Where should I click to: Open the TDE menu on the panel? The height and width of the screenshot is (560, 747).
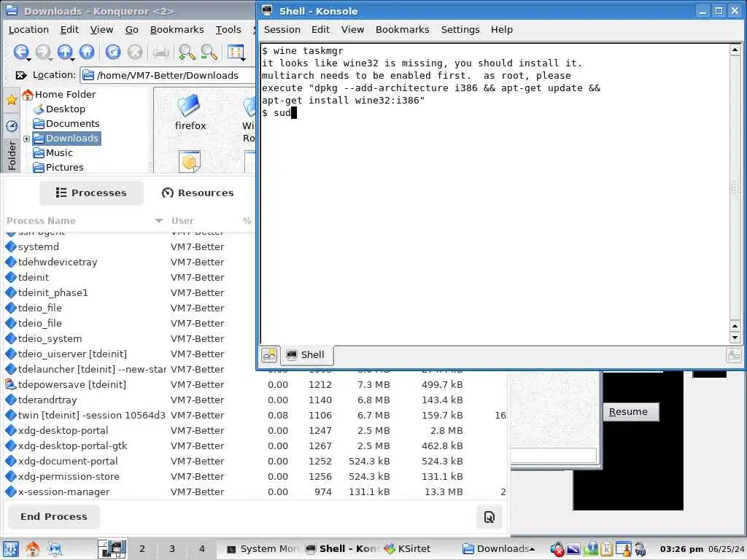click(x=10, y=549)
